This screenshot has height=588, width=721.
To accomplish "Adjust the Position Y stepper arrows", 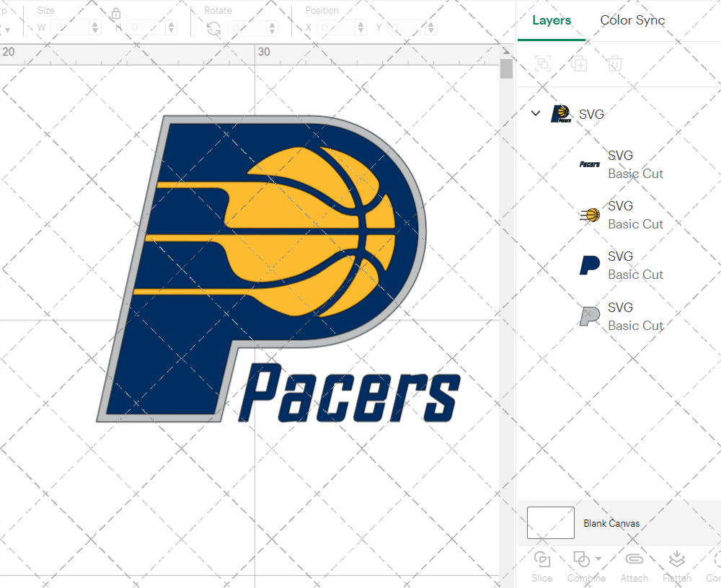I will pos(431,27).
